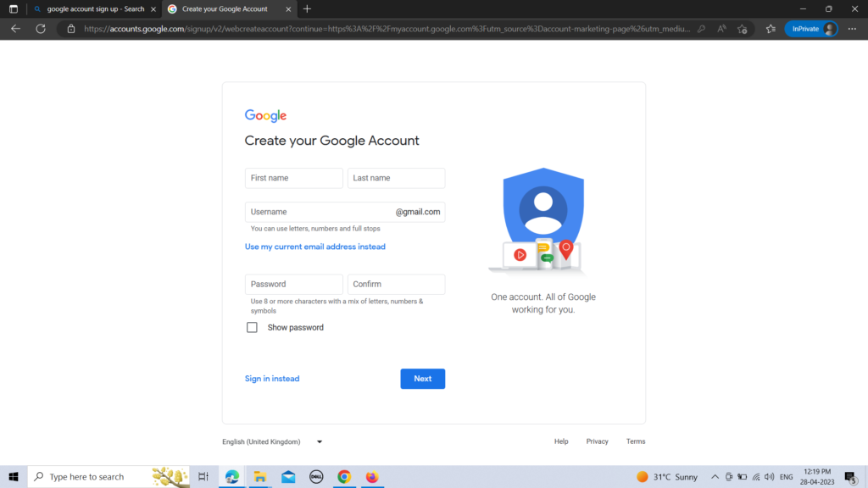Screen dimensions: 868x488
Task: Show hidden system tray icons chevron
Action: [715, 477]
